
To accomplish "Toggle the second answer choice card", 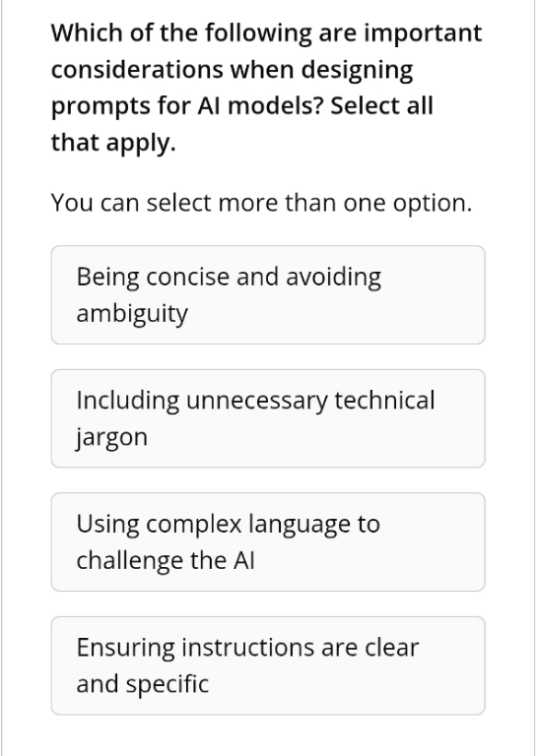I will [268, 418].
